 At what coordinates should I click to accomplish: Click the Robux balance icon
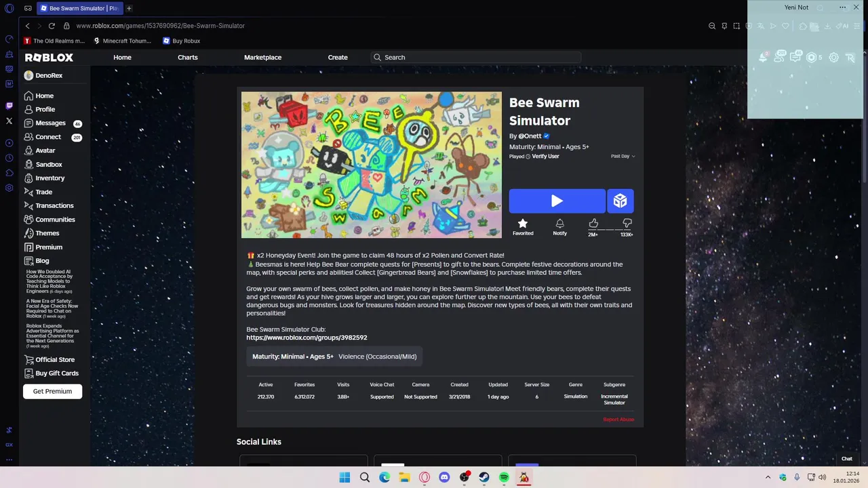811,57
